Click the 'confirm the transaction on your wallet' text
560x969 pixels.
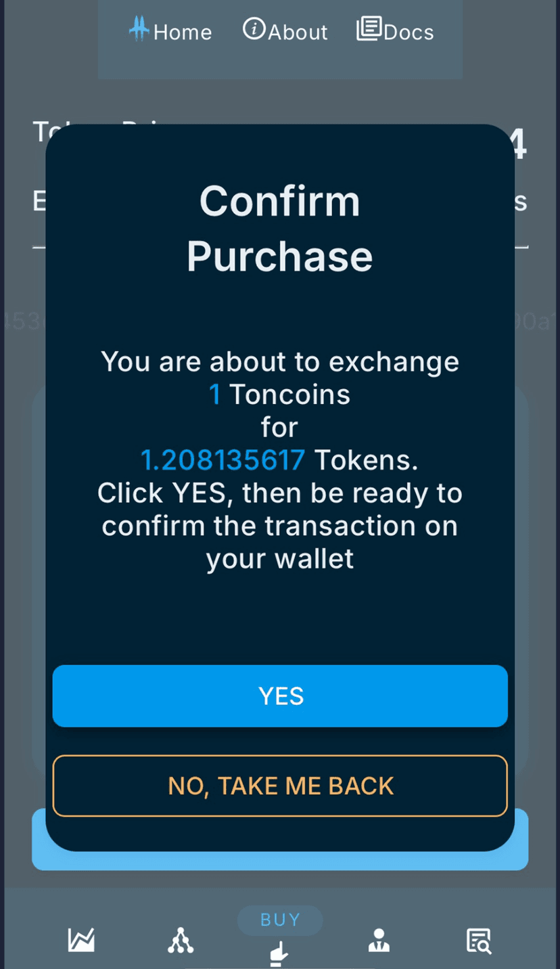click(x=280, y=543)
